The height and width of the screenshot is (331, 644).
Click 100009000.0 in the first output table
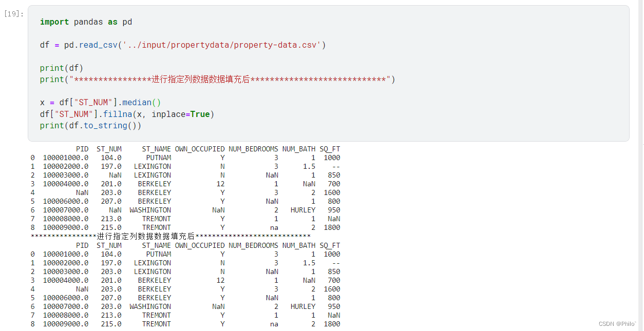click(x=66, y=227)
